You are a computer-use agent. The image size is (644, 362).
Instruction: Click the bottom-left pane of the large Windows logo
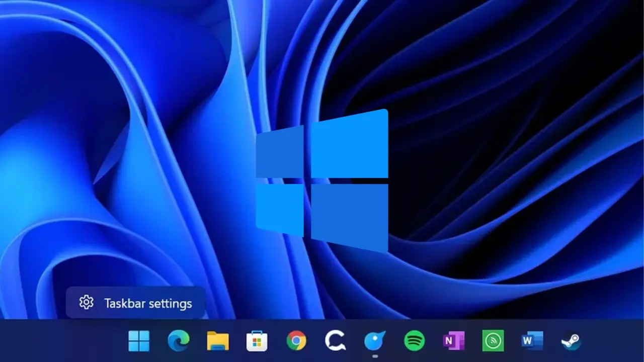click(280, 208)
